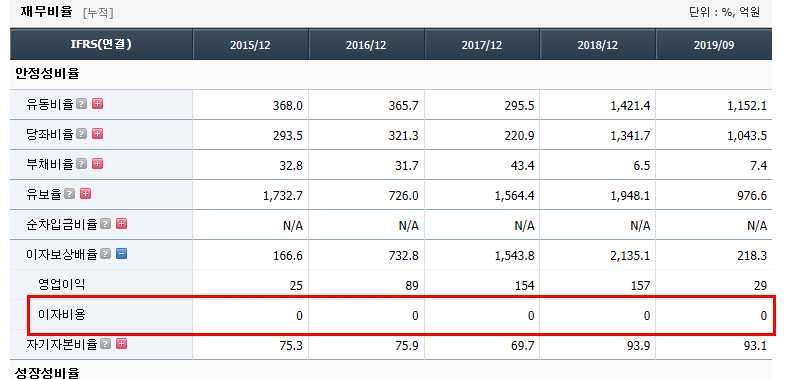
Task: Open help icon next to 부채비율
Action: (x=82, y=164)
